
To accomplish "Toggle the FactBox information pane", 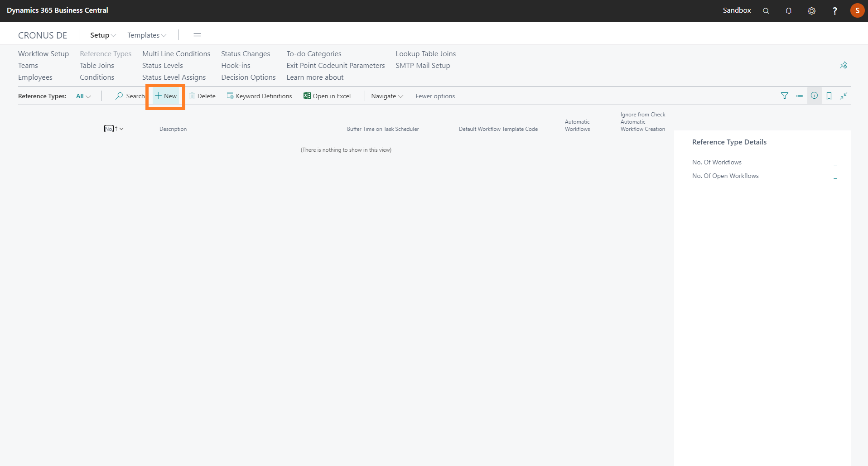I will pos(814,96).
